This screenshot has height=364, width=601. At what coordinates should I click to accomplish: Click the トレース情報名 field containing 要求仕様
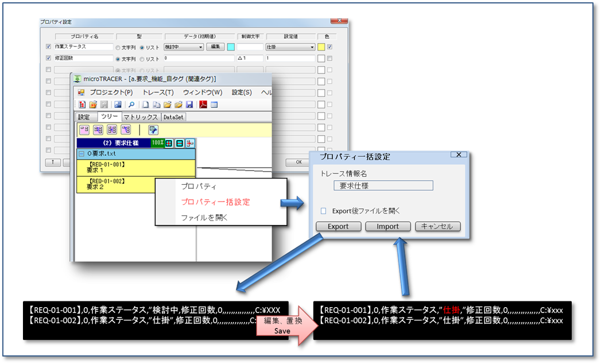(x=383, y=185)
